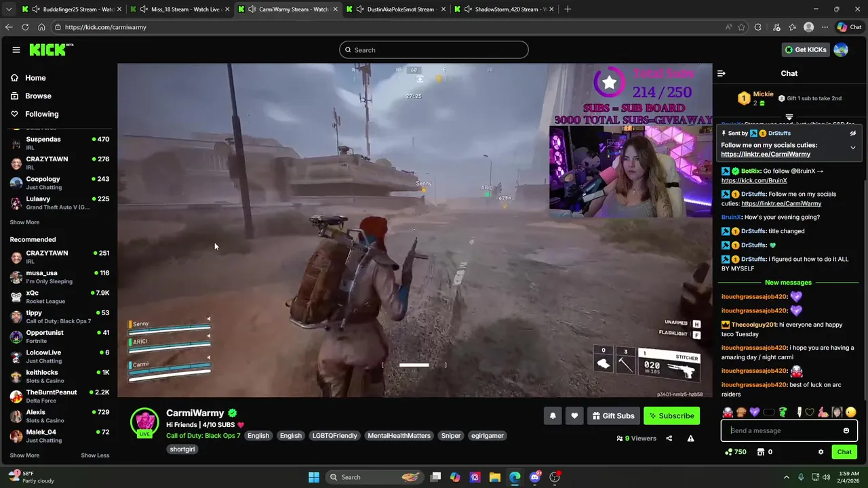Open TheBurntPeanut channel in sidebar
This screenshot has height=488, width=868.
pyautogui.click(x=60, y=396)
